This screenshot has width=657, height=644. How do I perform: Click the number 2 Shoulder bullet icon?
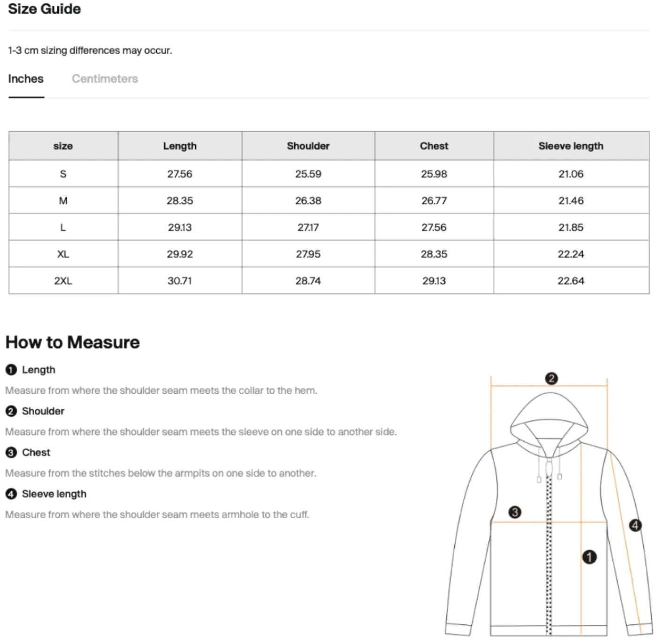click(11, 411)
